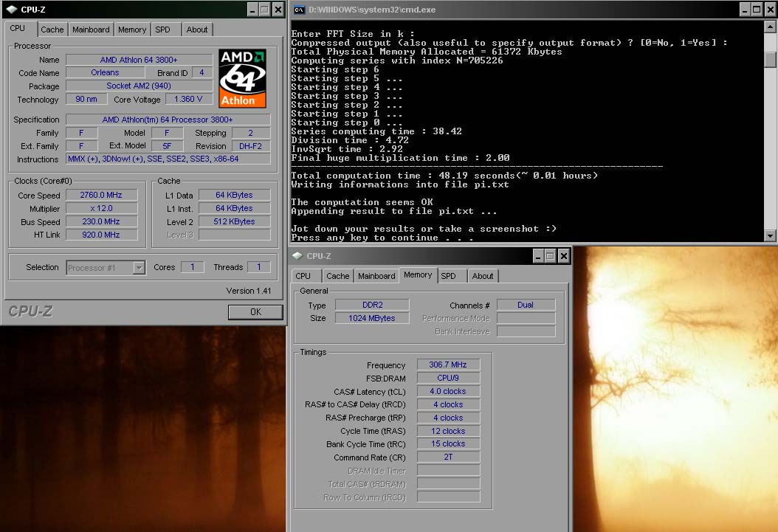Click the CAS# Latency value '4.0 clocks'
This screenshot has height=532, width=778.
448,391
